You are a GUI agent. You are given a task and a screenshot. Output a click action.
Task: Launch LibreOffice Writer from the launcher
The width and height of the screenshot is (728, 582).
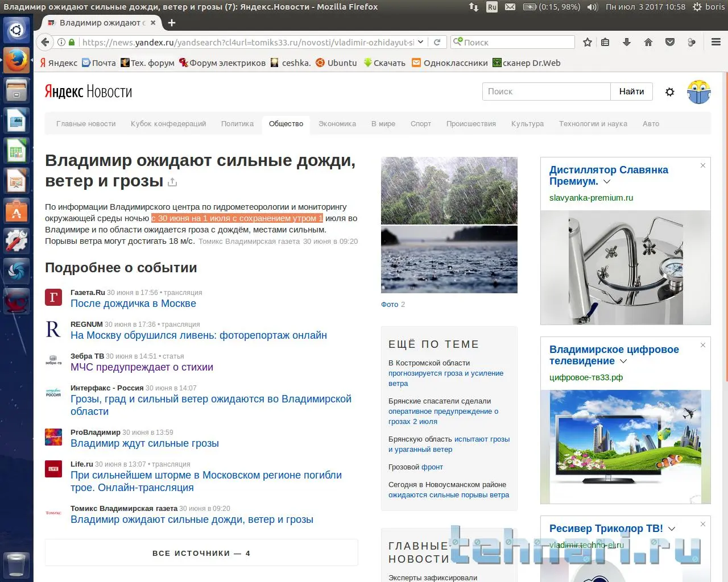pos(16,121)
